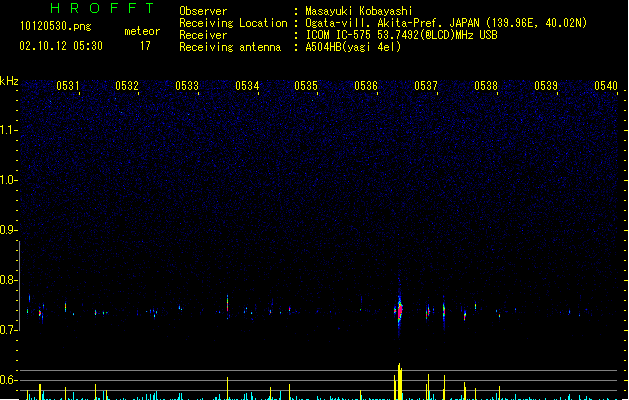Click the tallest yellow power spike before 0537
This screenshot has width=629, height=400.
point(399,382)
